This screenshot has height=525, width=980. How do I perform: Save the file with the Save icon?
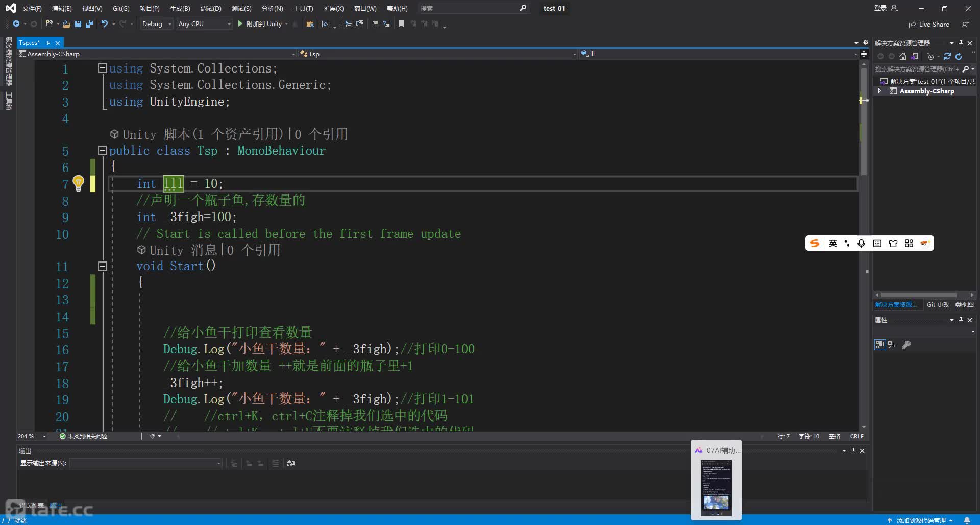(x=78, y=24)
